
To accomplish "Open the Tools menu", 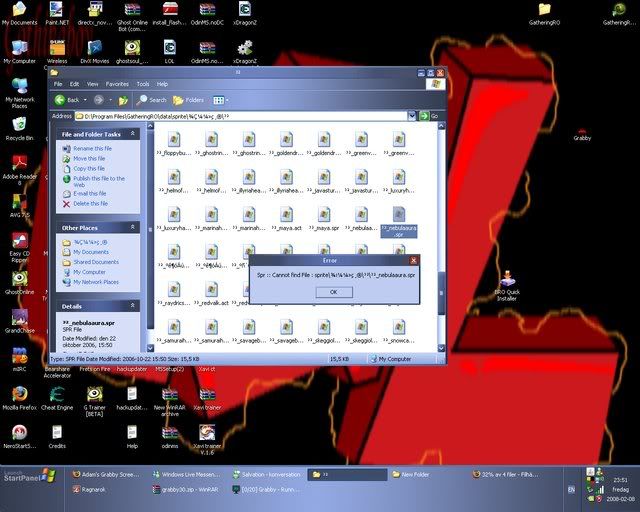I will tap(143, 84).
